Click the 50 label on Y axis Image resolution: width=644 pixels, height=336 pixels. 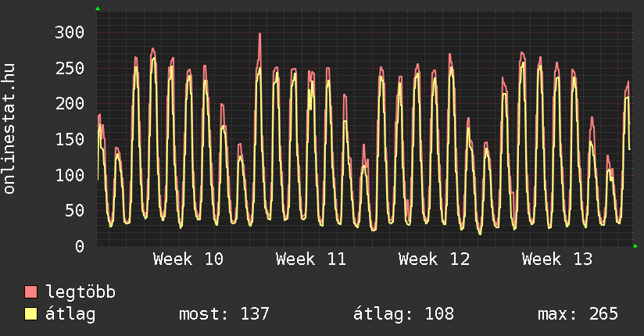click(74, 210)
